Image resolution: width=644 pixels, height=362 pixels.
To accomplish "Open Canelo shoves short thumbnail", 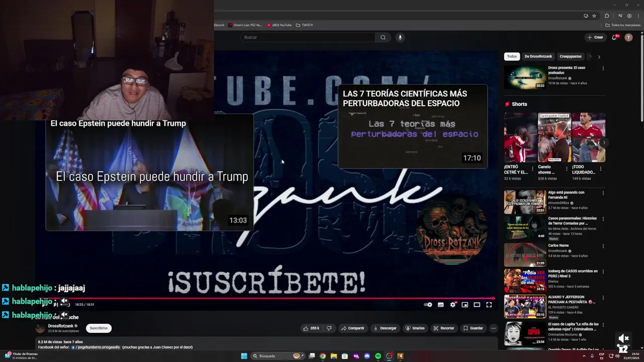I will (554, 137).
